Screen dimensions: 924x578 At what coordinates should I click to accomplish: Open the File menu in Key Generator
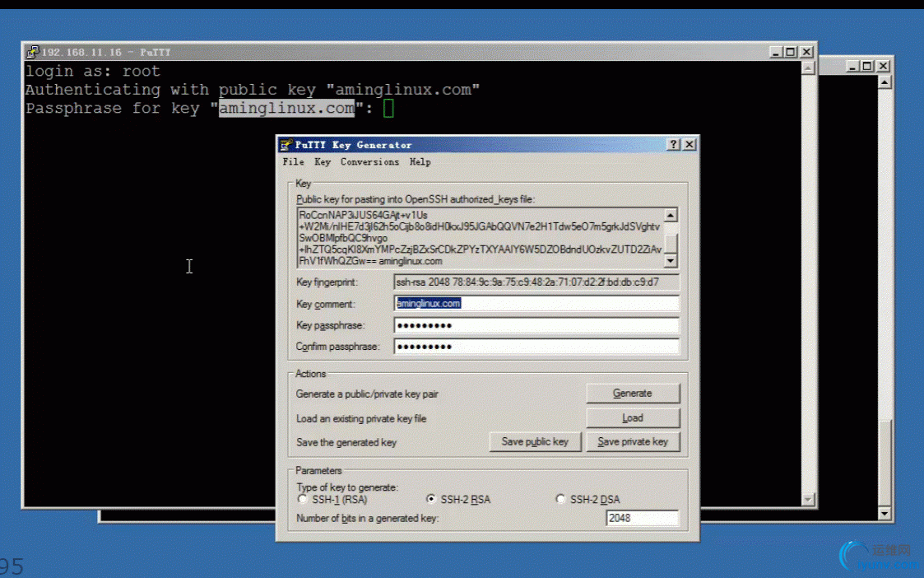294,161
